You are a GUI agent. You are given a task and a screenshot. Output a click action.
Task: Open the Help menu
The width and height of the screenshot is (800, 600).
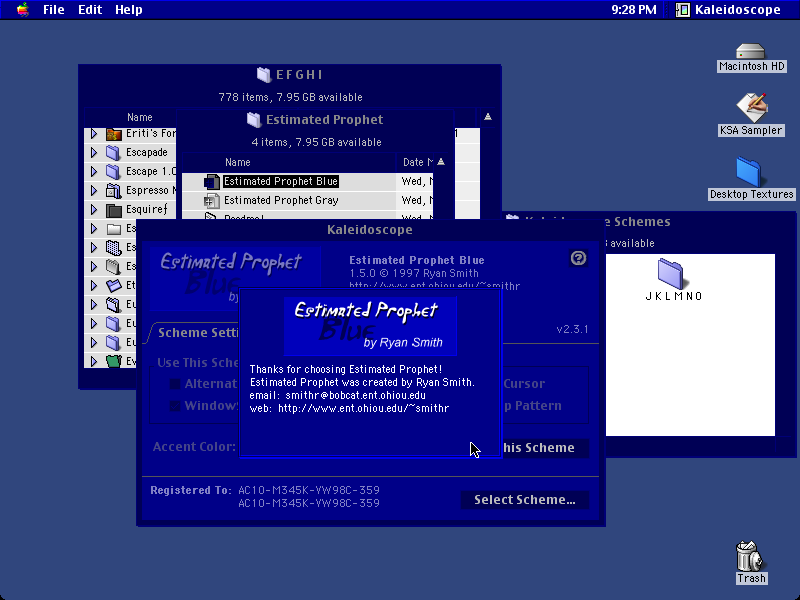pos(129,10)
